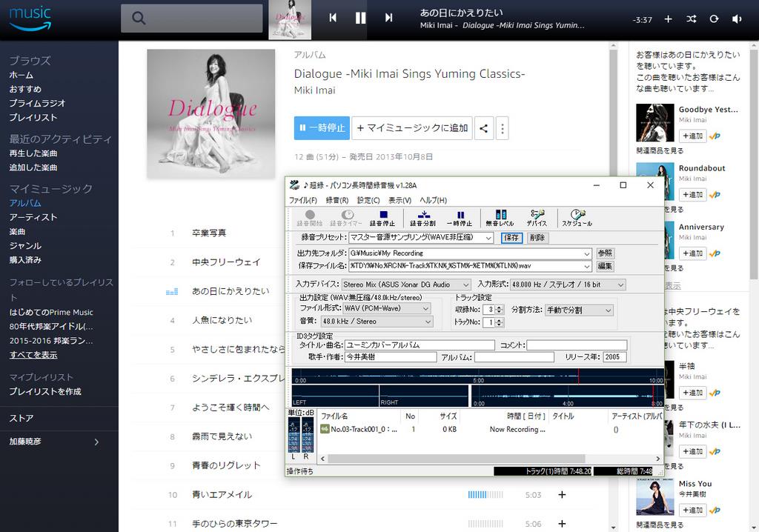Expand the 音質 dropdown
The height and width of the screenshot is (532, 759).
coord(428,322)
